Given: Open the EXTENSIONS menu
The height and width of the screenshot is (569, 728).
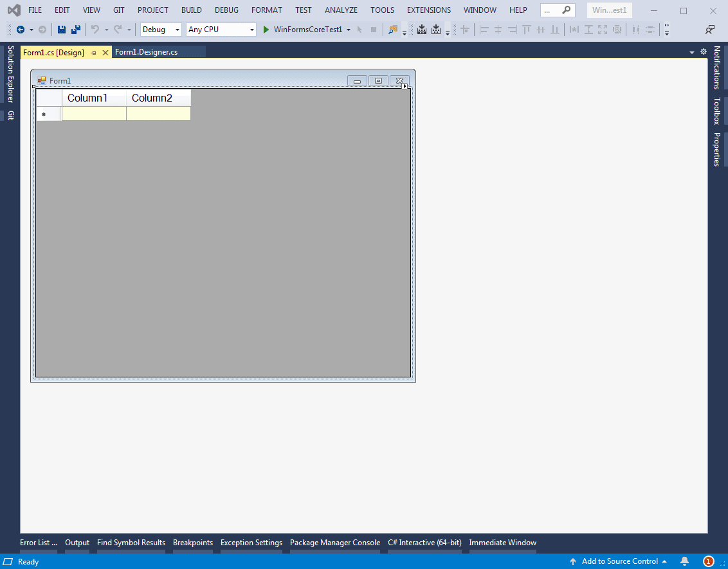Looking at the screenshot, I should tap(428, 10).
